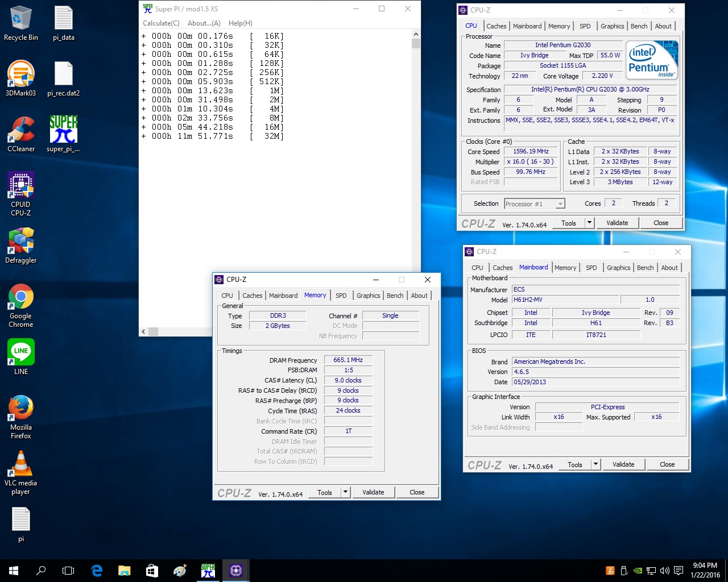
Task: Open the LINE desktop shortcut
Action: click(x=20, y=357)
